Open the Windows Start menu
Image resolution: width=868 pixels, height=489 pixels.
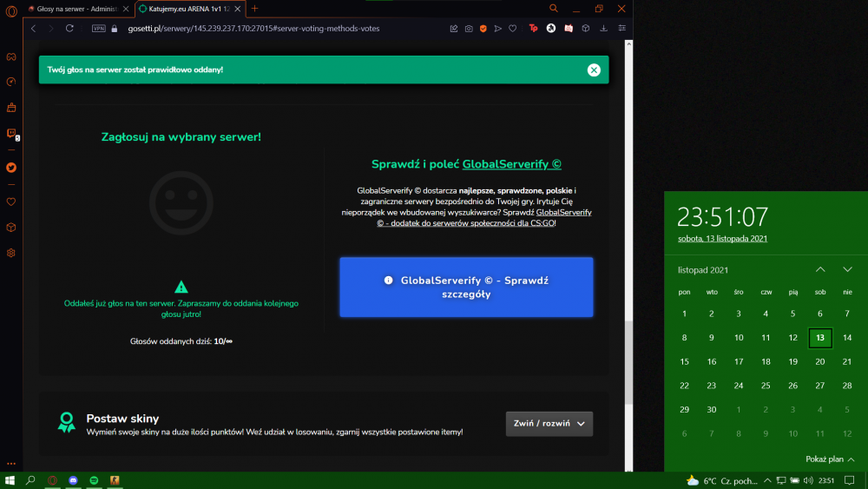(x=10, y=480)
